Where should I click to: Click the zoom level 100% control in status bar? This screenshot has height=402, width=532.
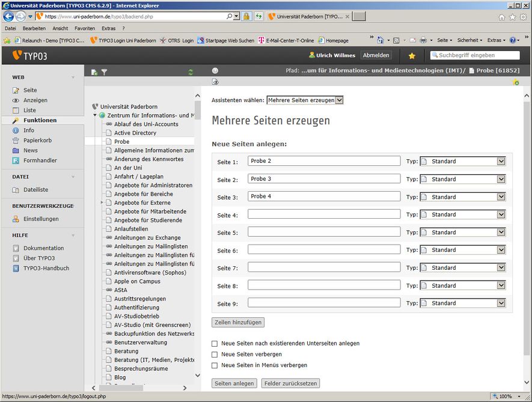[x=507, y=396]
